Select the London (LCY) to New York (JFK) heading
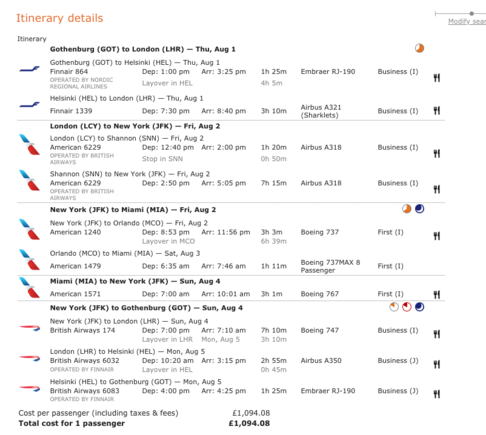The width and height of the screenshot is (486, 435). [135, 126]
